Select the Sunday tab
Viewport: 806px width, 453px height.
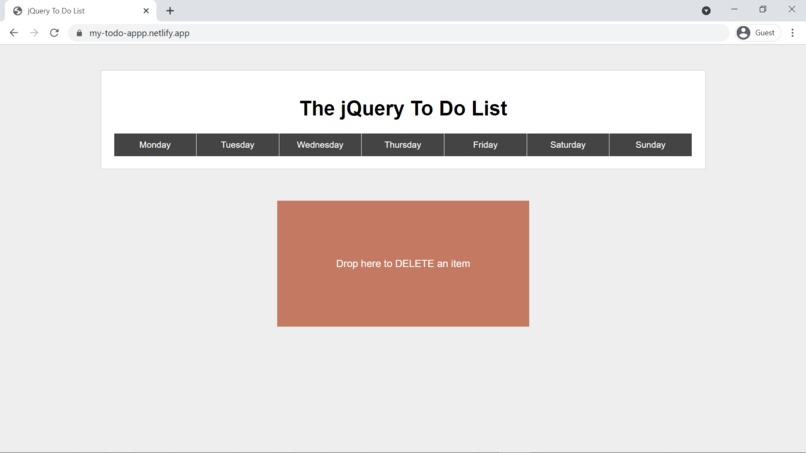(650, 145)
